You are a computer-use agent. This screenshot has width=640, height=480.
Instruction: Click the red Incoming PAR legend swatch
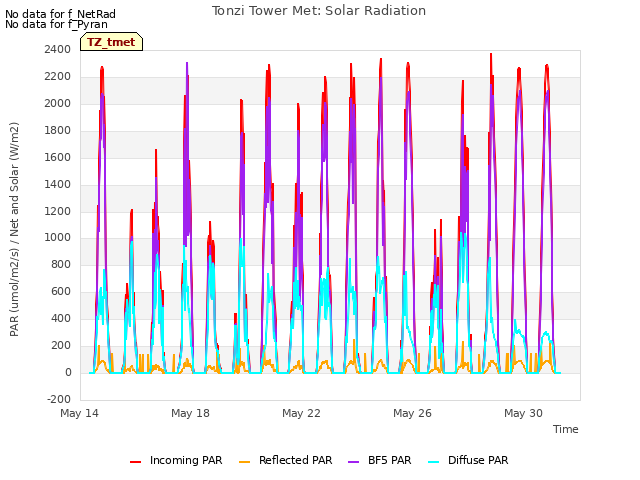136,462
